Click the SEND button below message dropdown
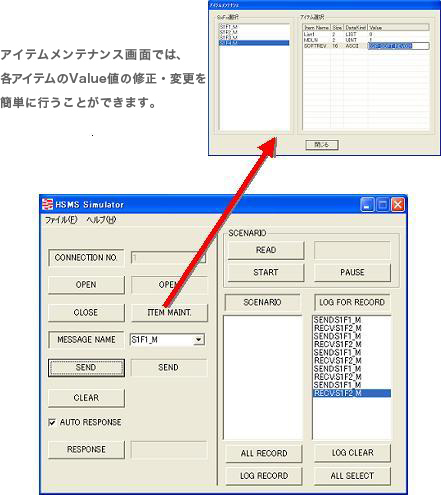This screenshot has height=495, width=441. (168, 367)
